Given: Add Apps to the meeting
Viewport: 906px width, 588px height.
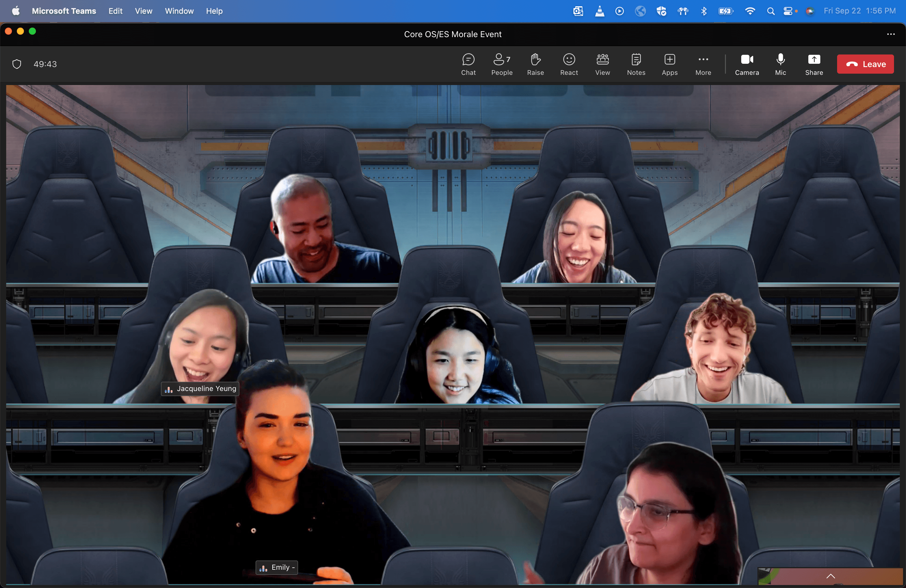Looking at the screenshot, I should pos(670,64).
